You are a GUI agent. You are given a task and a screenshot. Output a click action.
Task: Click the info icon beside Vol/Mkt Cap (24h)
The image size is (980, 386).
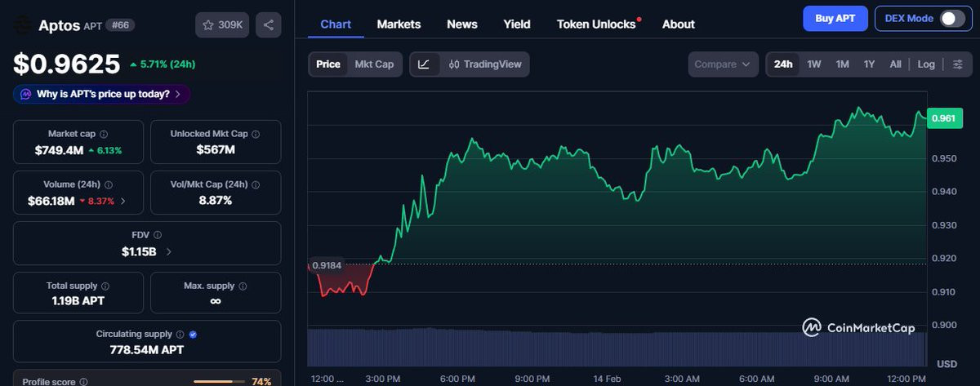(x=256, y=184)
